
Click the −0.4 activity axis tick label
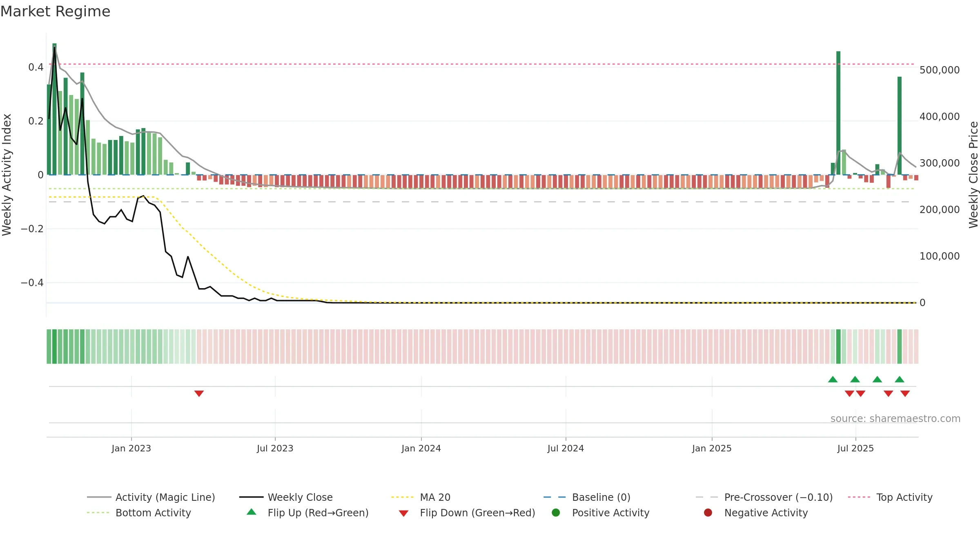pyautogui.click(x=32, y=283)
